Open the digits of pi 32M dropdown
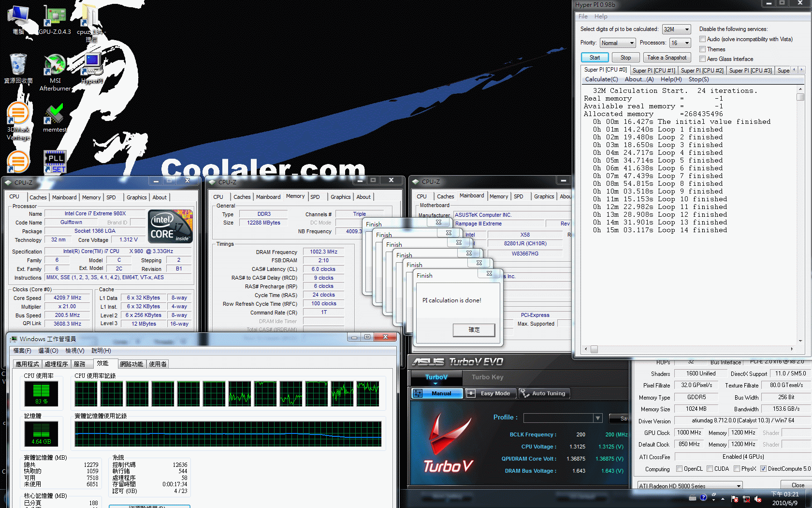Image resolution: width=812 pixels, height=508 pixels. click(676, 30)
